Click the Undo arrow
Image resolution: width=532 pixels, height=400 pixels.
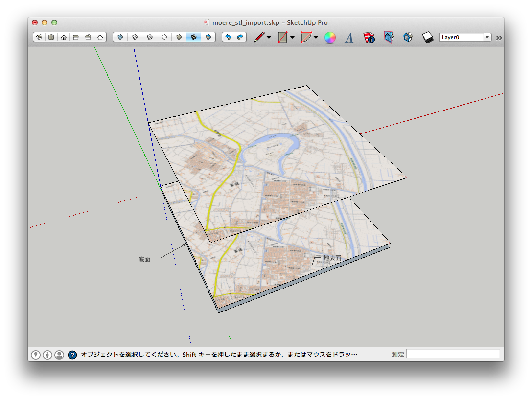point(228,37)
